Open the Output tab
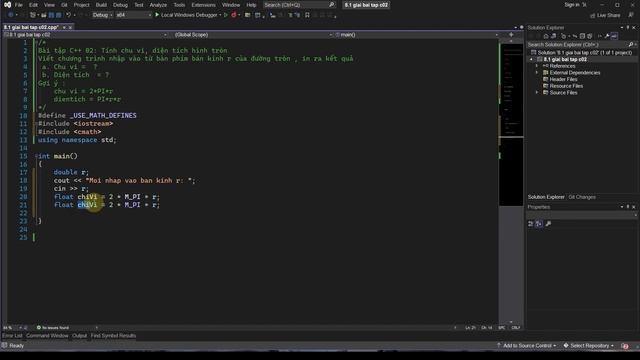The width and height of the screenshot is (640, 360). pyautogui.click(x=80, y=336)
